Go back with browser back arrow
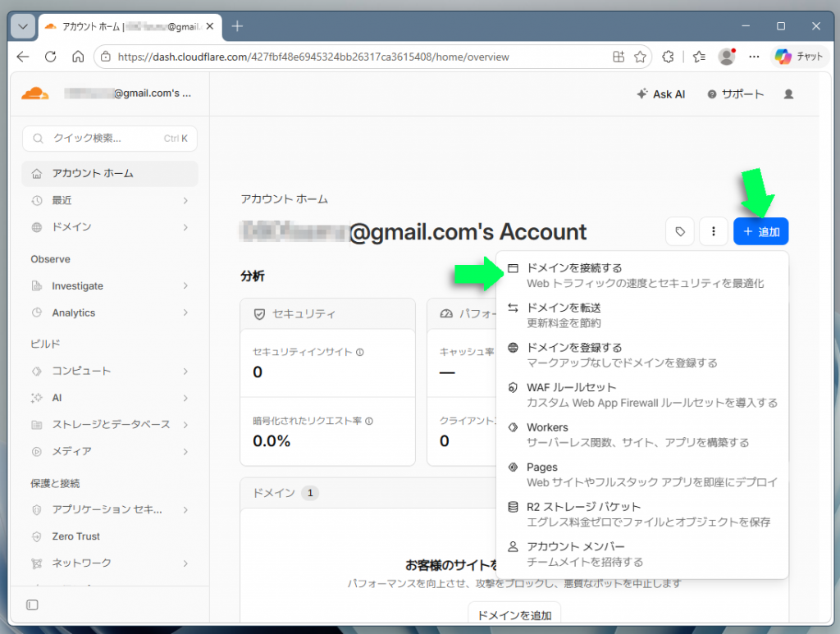Image resolution: width=840 pixels, height=634 pixels. point(23,57)
